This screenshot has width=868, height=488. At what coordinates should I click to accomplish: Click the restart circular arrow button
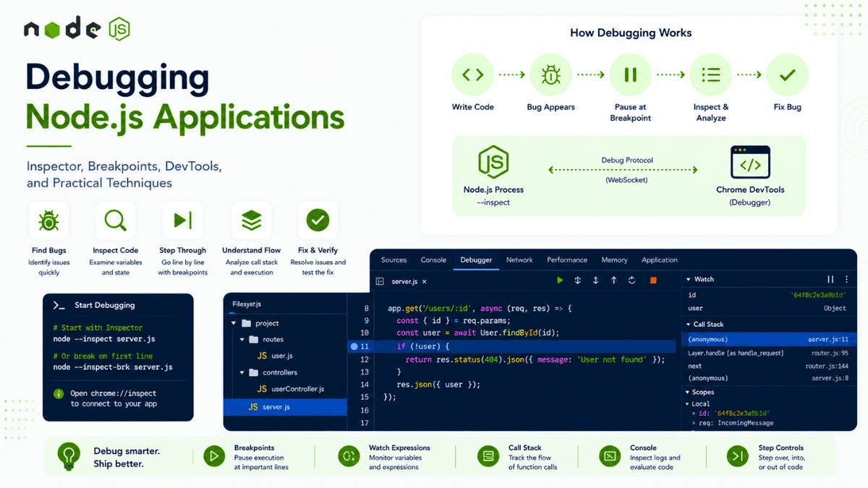tap(632, 280)
